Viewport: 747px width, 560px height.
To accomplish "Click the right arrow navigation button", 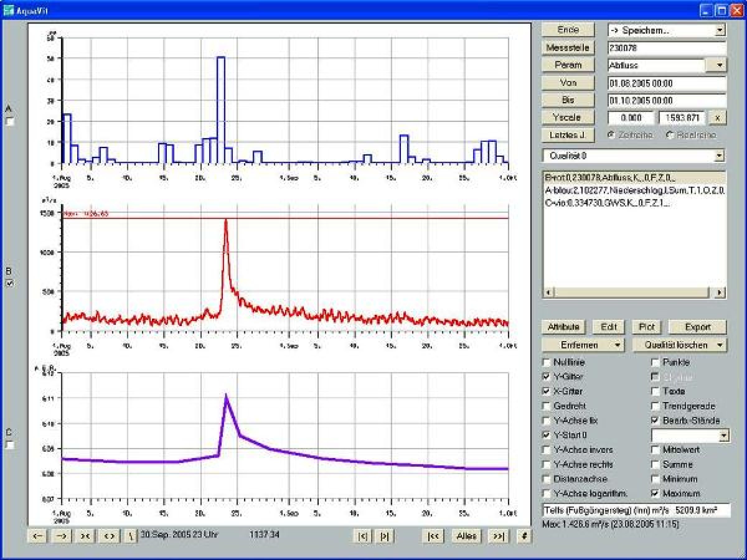I will 61,536.
